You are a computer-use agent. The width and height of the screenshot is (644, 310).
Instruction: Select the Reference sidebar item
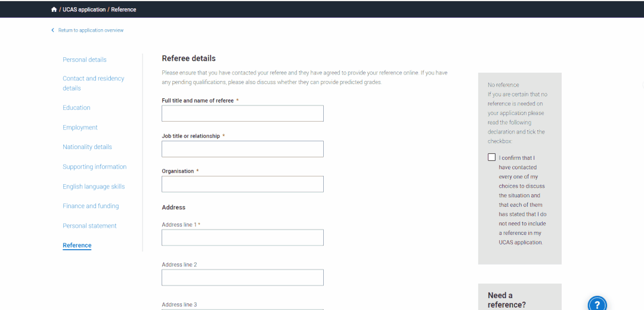point(77,246)
